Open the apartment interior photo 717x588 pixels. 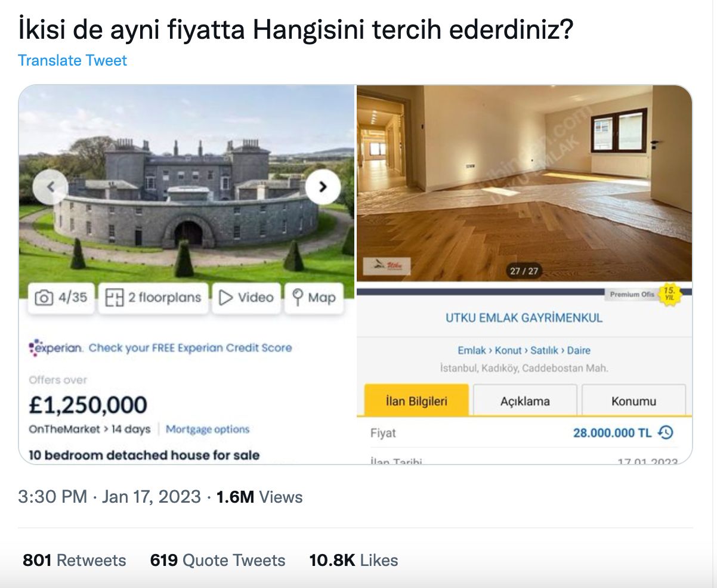pyautogui.click(x=524, y=182)
